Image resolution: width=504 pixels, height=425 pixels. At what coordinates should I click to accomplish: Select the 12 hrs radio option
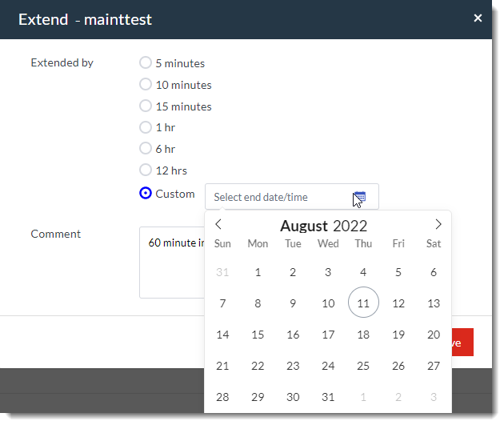click(146, 170)
